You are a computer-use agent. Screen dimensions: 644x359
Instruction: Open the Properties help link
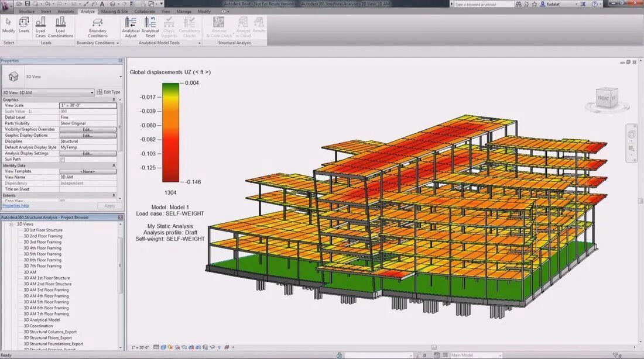16,206
